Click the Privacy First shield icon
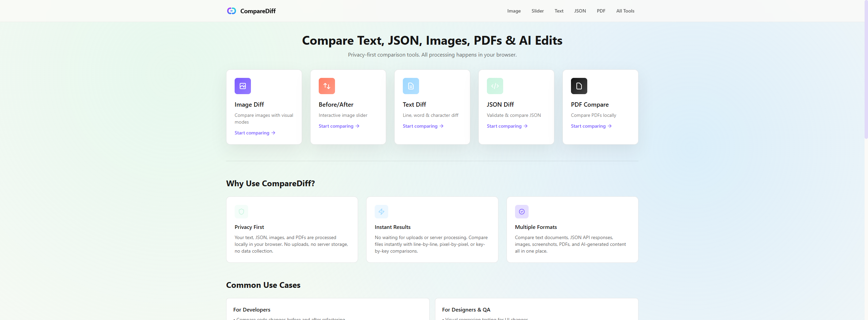 coord(241,212)
